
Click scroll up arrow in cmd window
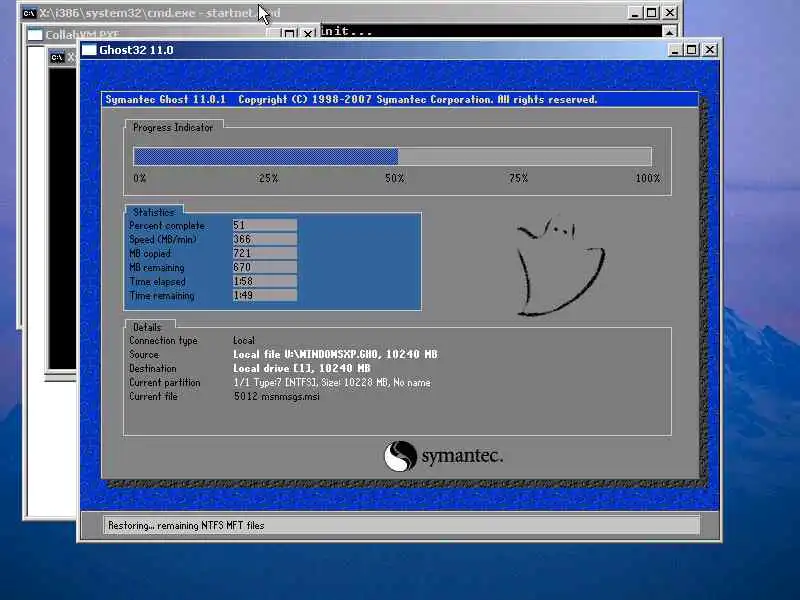pos(669,32)
